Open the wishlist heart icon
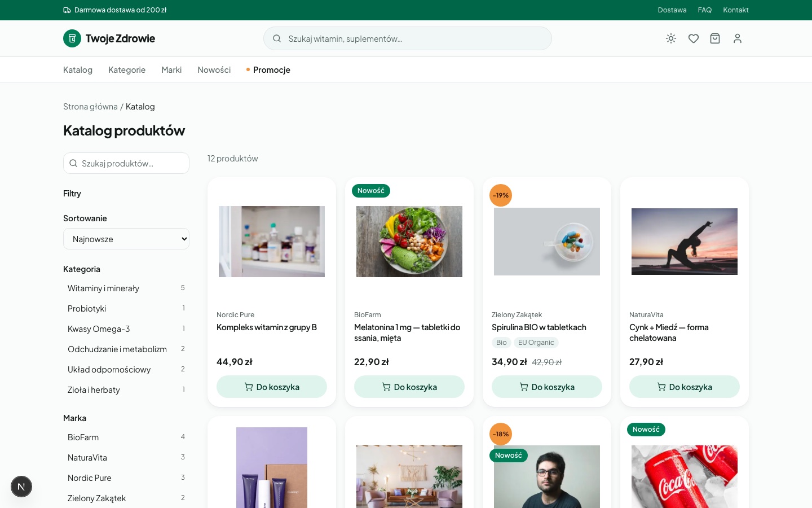This screenshot has width=812, height=508. pos(694,38)
